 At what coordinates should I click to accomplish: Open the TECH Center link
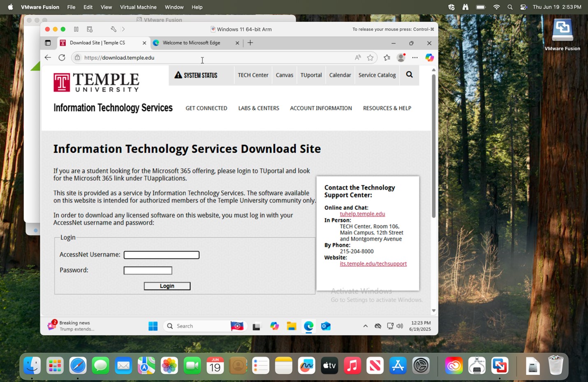point(253,75)
